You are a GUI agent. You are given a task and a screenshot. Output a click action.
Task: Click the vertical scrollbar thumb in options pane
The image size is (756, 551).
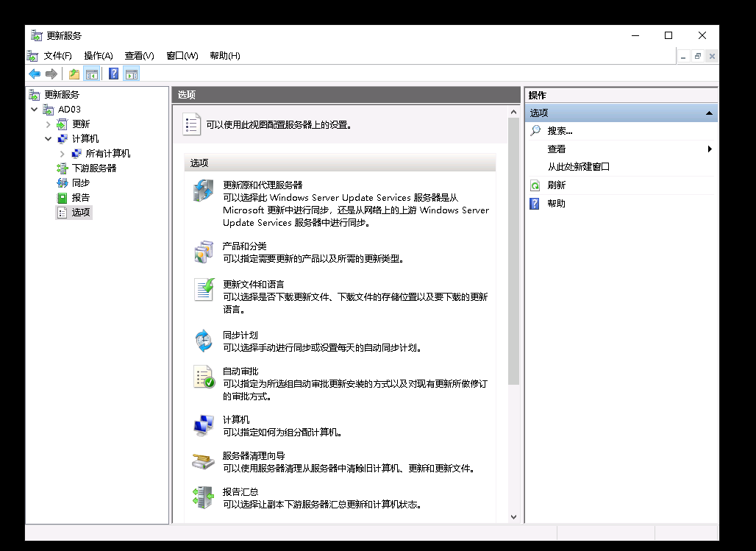click(x=513, y=251)
